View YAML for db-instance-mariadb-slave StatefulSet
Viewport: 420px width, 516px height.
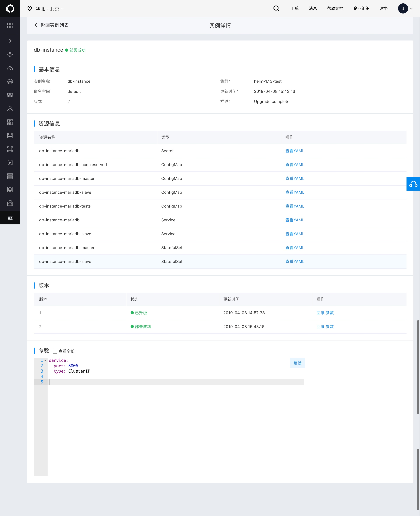tap(295, 261)
